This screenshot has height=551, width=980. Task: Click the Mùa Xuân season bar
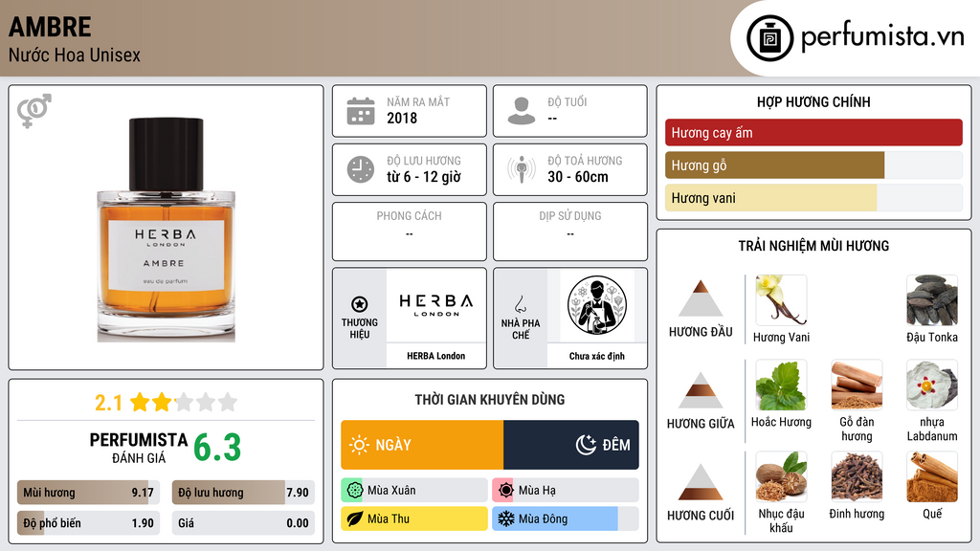414,491
